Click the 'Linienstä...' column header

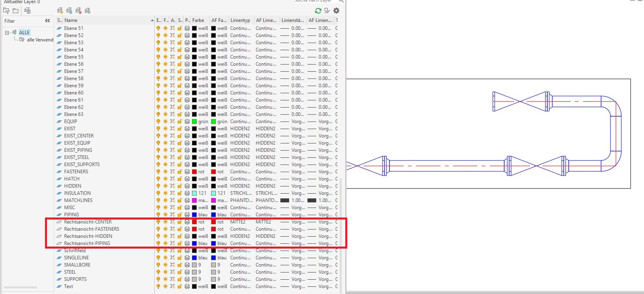click(x=293, y=20)
